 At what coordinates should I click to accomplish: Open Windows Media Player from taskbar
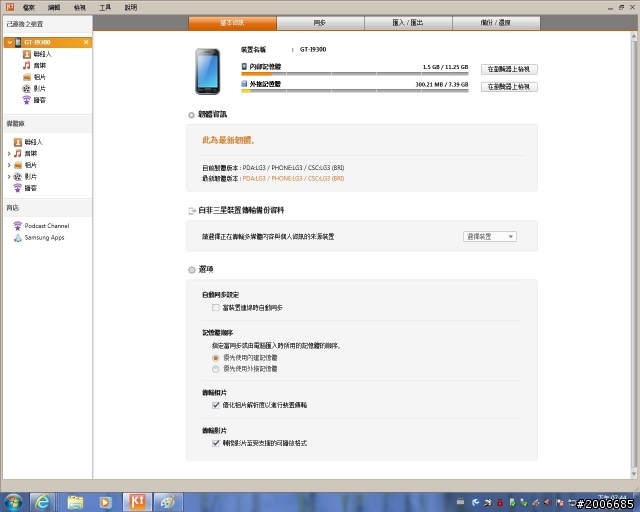[105, 502]
